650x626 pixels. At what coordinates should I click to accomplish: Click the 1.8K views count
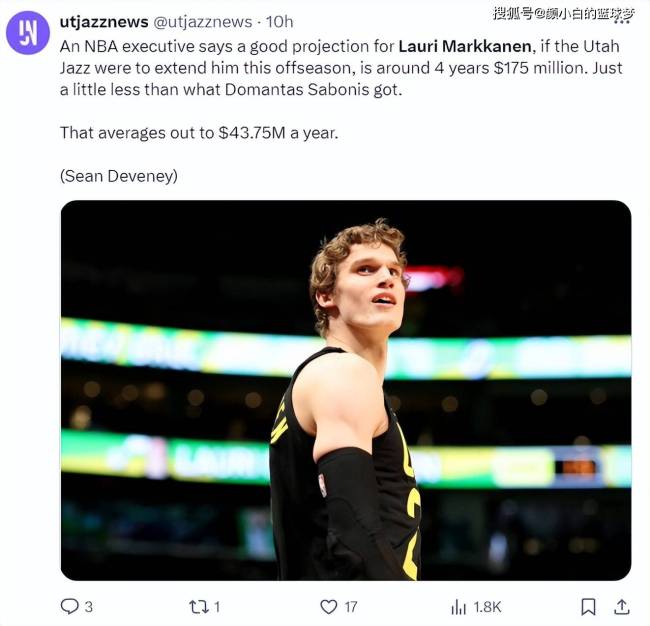point(487,606)
